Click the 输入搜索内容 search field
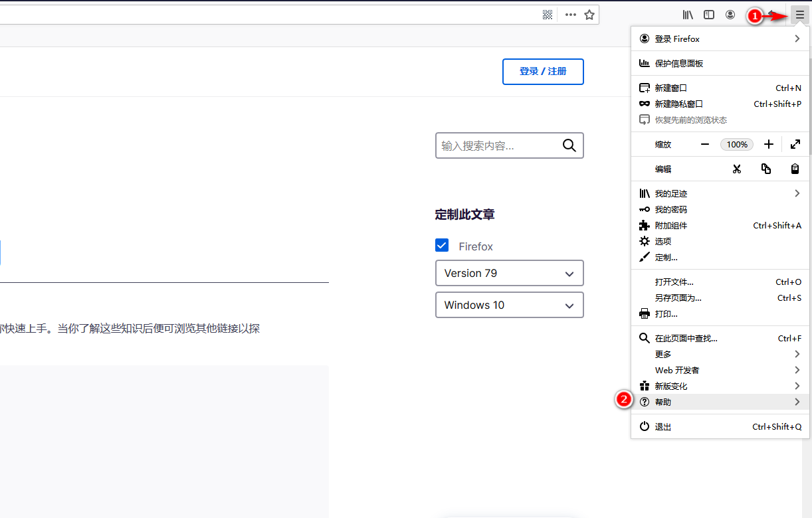The width and height of the screenshot is (812, 518). pos(498,145)
